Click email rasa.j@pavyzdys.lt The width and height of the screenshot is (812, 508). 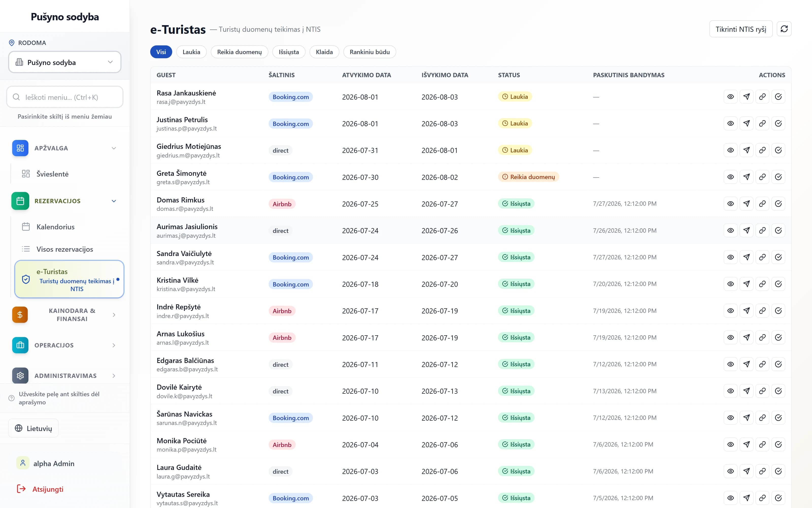coord(181,102)
